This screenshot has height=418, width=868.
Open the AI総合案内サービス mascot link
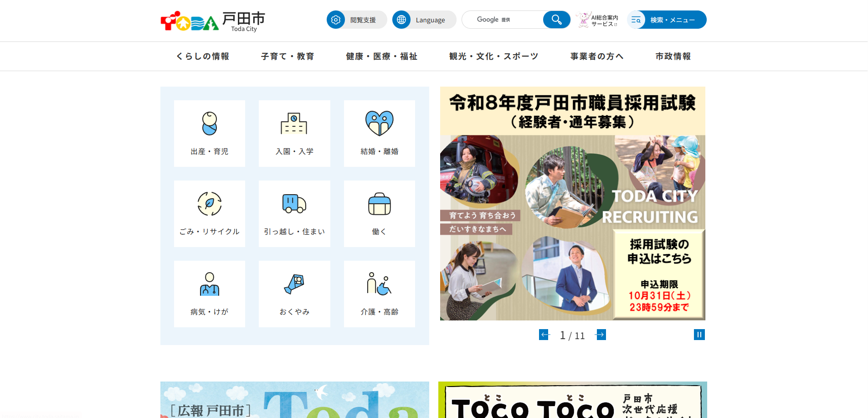[597, 20]
